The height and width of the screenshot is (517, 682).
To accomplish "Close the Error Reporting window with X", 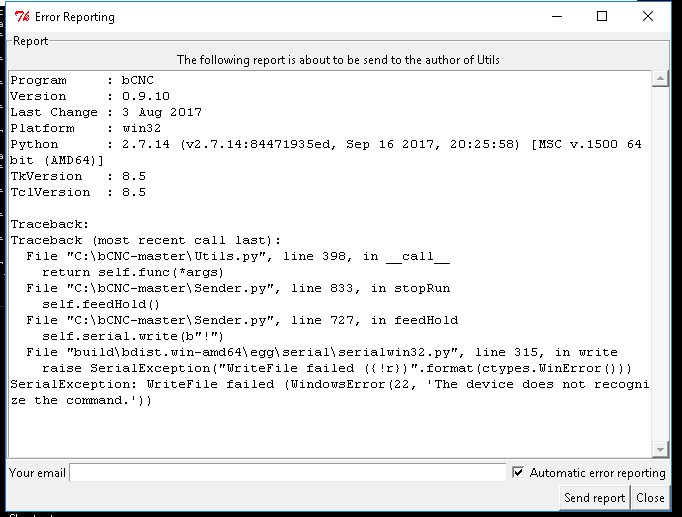I will [648, 17].
